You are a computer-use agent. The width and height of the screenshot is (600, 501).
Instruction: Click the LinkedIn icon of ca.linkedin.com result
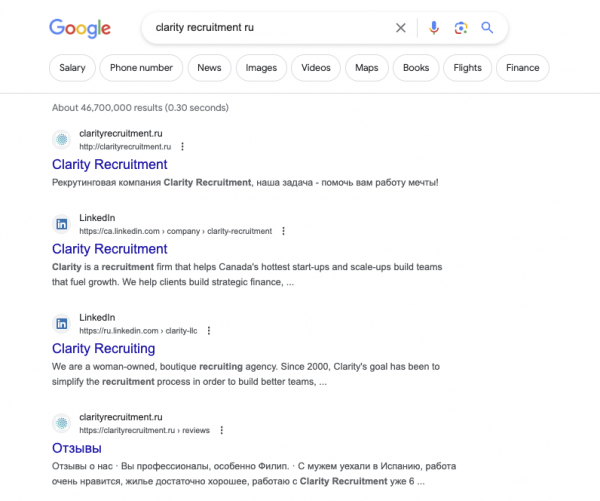[61, 224]
